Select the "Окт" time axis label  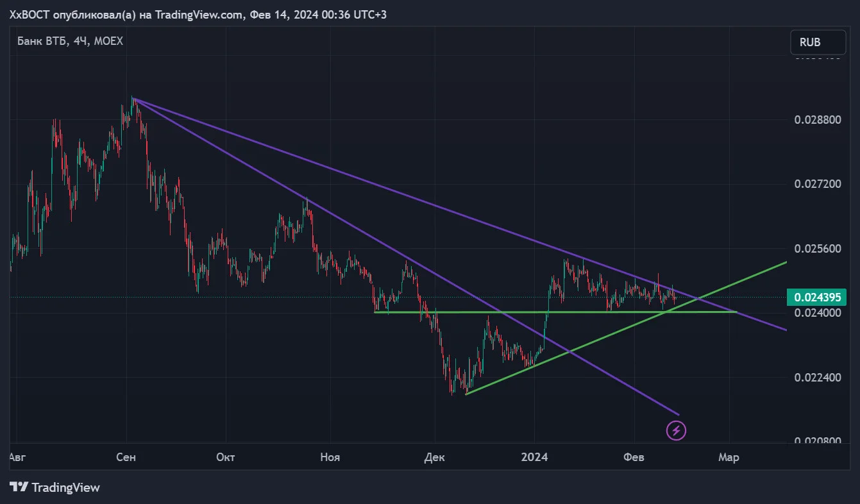click(x=226, y=457)
